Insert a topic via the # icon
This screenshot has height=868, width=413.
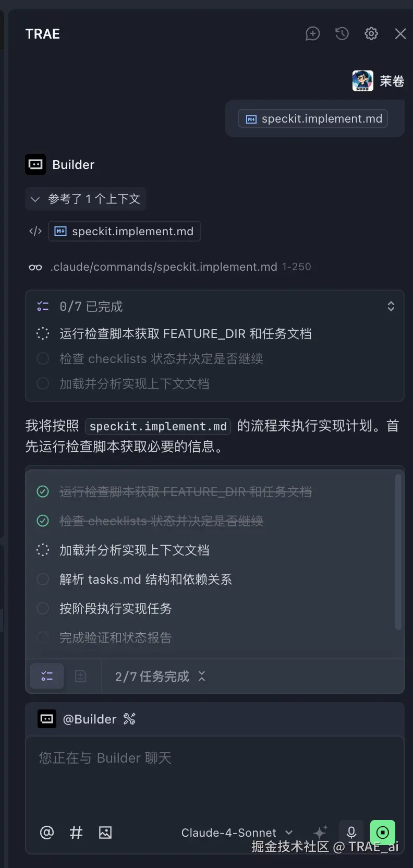[76, 833]
